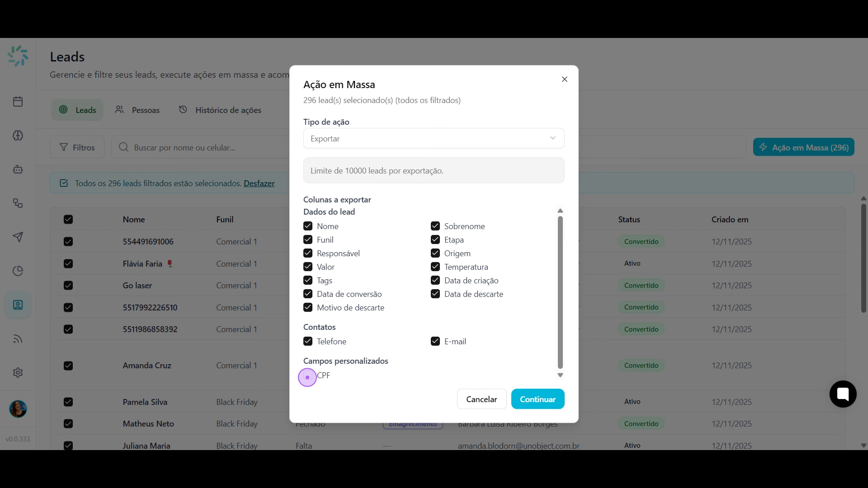Click the Convertido badge in Amanda Cruz row
The height and width of the screenshot is (488, 868).
tap(641, 365)
